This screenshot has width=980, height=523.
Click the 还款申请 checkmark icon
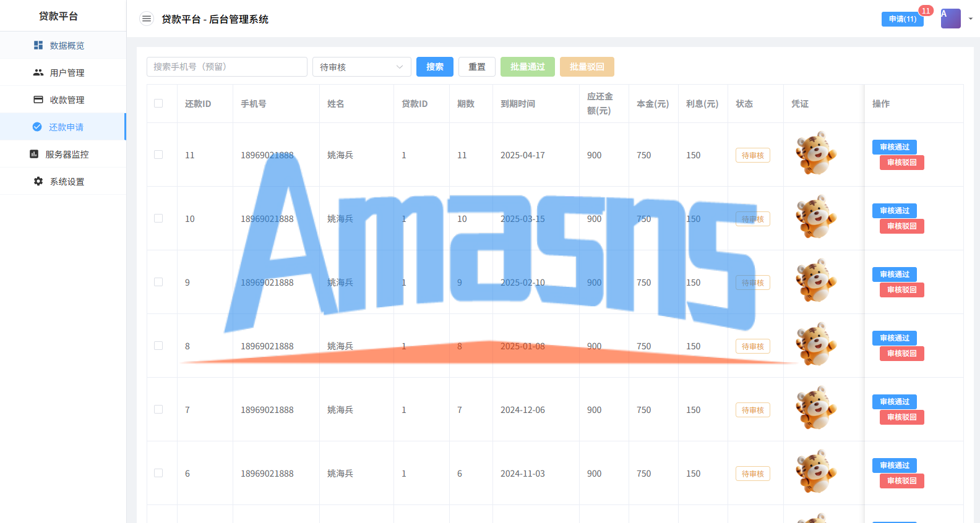coord(37,127)
